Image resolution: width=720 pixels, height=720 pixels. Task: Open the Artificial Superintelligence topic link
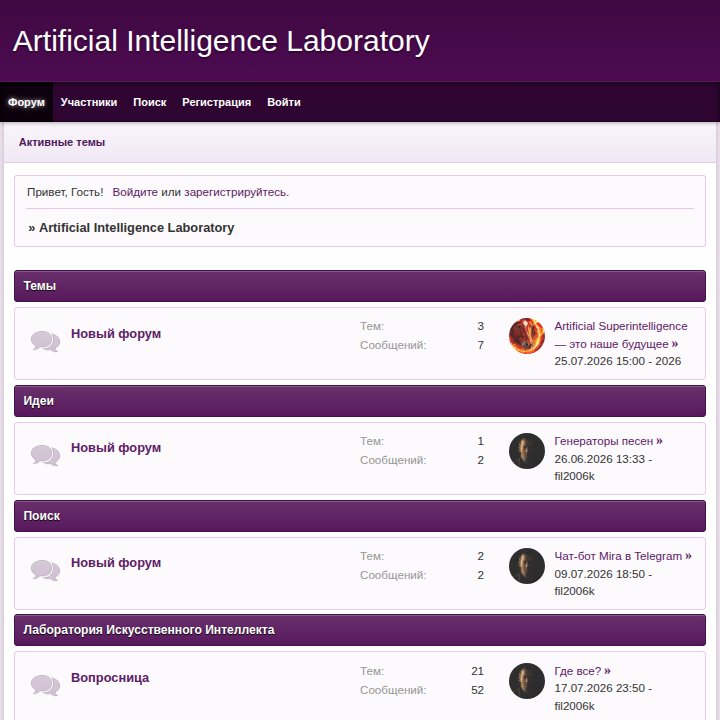pos(620,335)
